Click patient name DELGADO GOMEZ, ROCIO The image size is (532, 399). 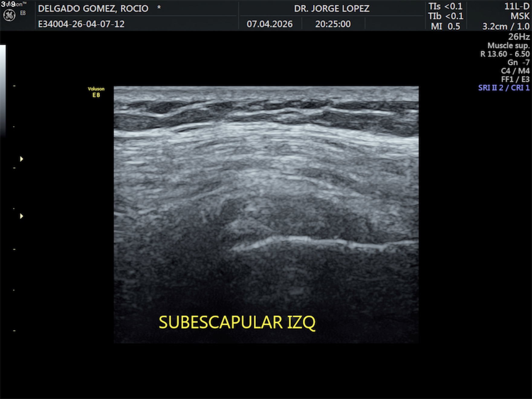93,8
